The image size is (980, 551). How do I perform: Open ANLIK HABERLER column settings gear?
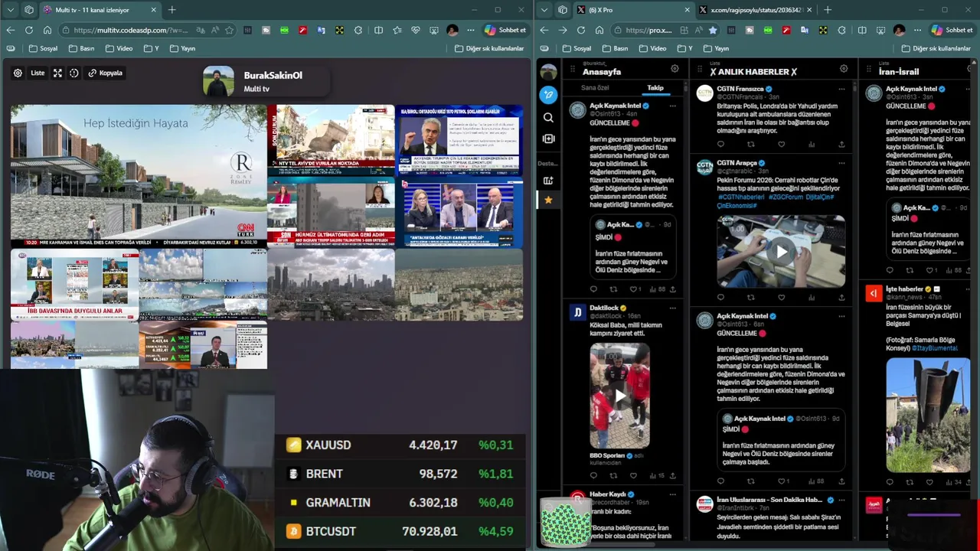844,69
